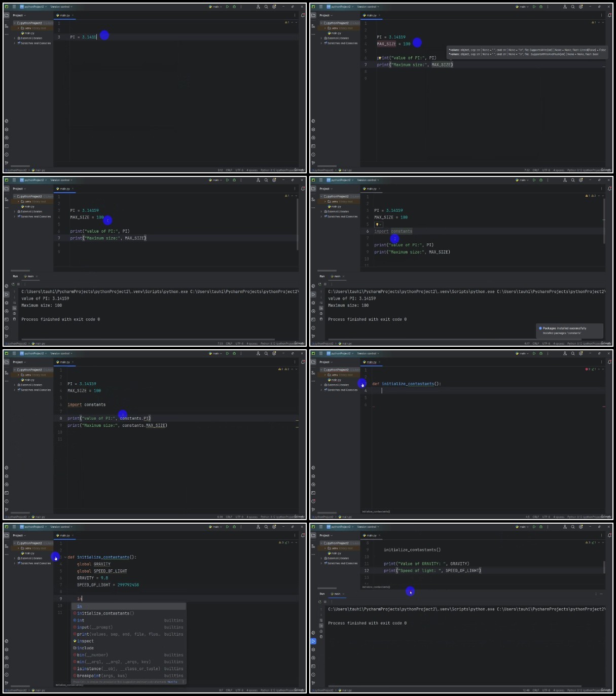This screenshot has width=616, height=696.
Task: Toggle Project tool window folder icon, PI = 3.1415 screenshot
Action: point(7,15)
